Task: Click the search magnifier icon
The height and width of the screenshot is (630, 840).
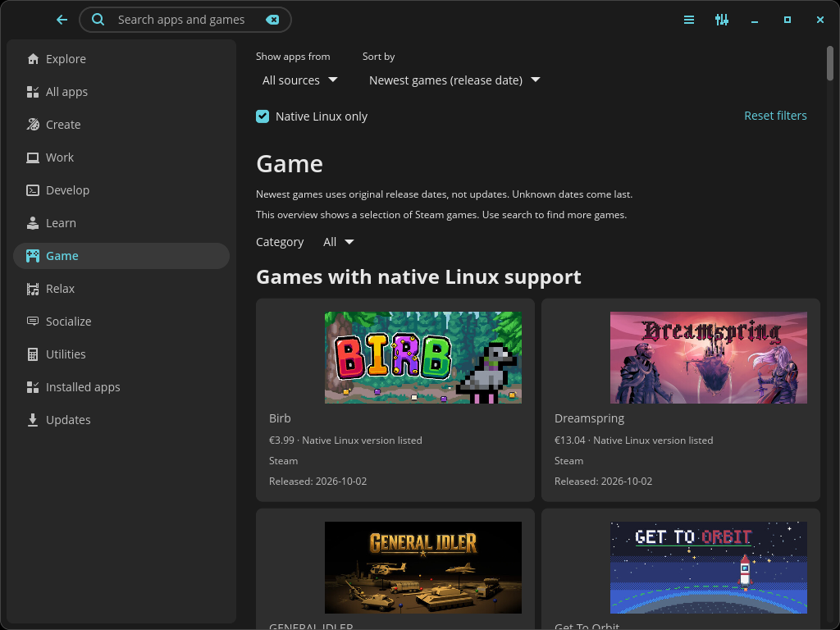Action: (98, 20)
